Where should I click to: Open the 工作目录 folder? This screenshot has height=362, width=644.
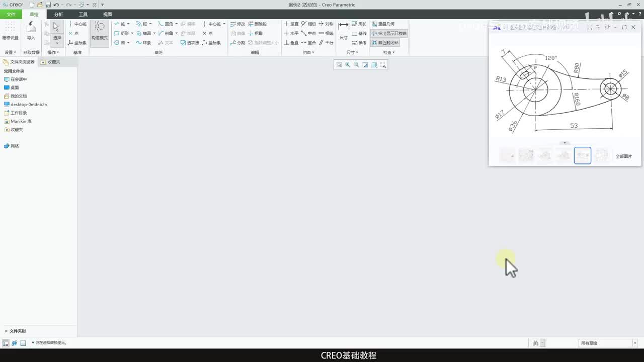click(x=15, y=113)
